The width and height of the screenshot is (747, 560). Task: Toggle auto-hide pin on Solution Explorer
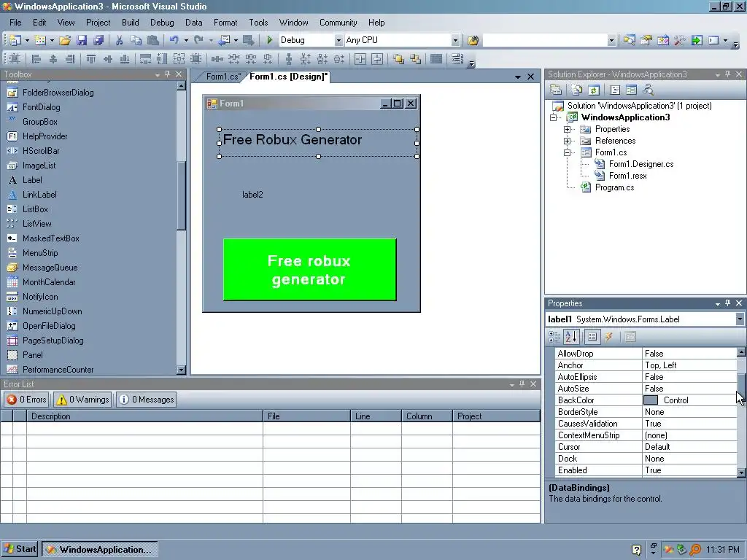click(x=727, y=74)
